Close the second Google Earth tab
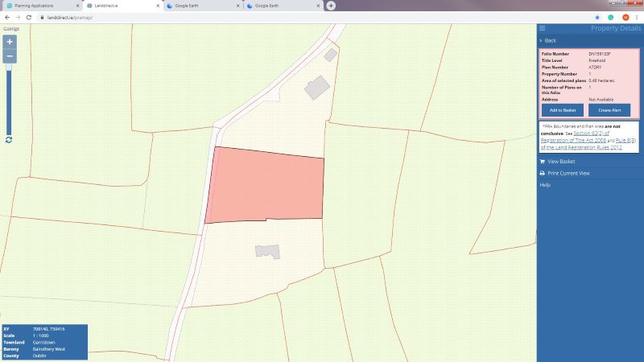This screenshot has width=644, height=362. [318, 6]
